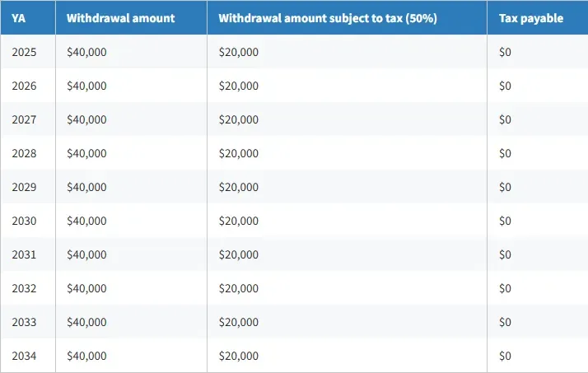Click the $0 tax payable for 2029
Viewport: 588px width, 373px height.
(x=505, y=187)
